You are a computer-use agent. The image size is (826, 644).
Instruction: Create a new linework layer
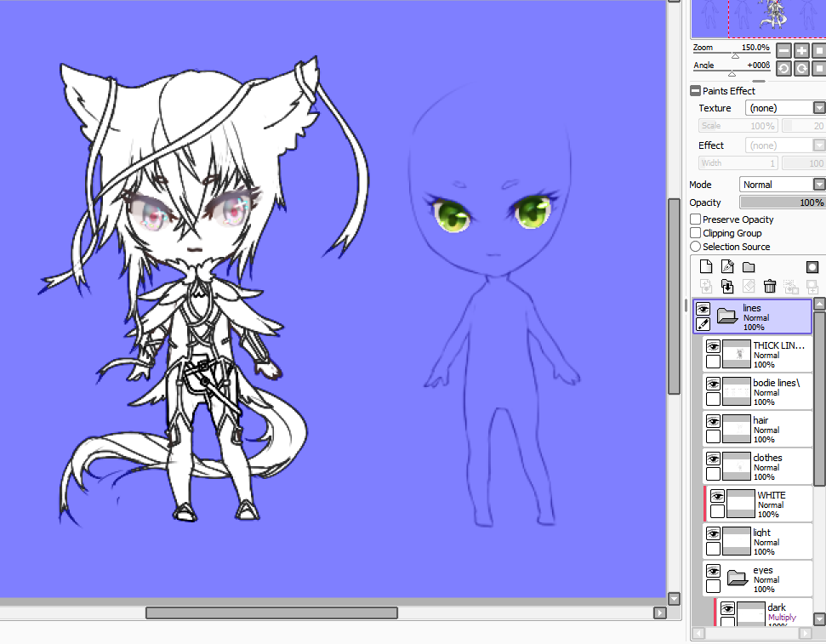click(727, 266)
